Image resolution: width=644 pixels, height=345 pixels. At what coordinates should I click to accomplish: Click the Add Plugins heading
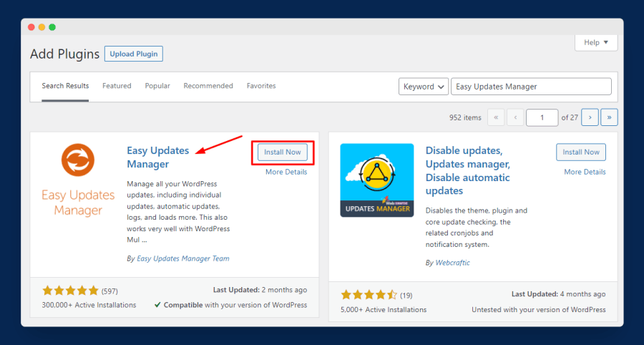pyautogui.click(x=65, y=54)
